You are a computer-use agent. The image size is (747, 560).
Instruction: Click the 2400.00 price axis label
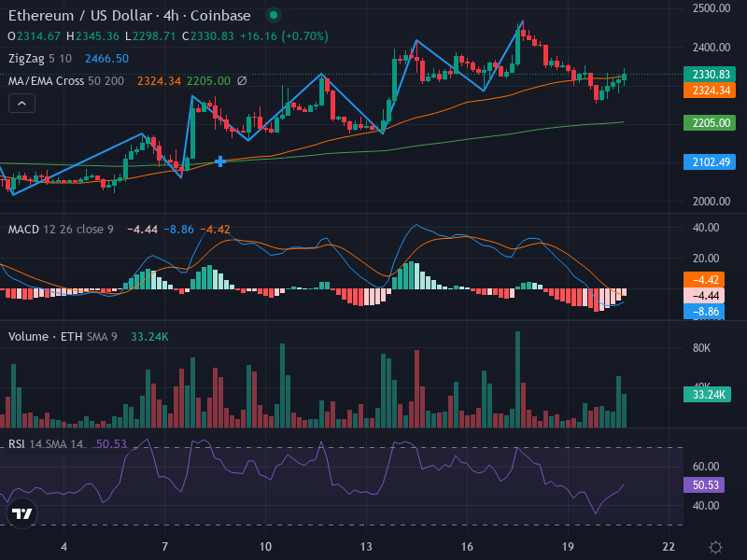click(712, 48)
